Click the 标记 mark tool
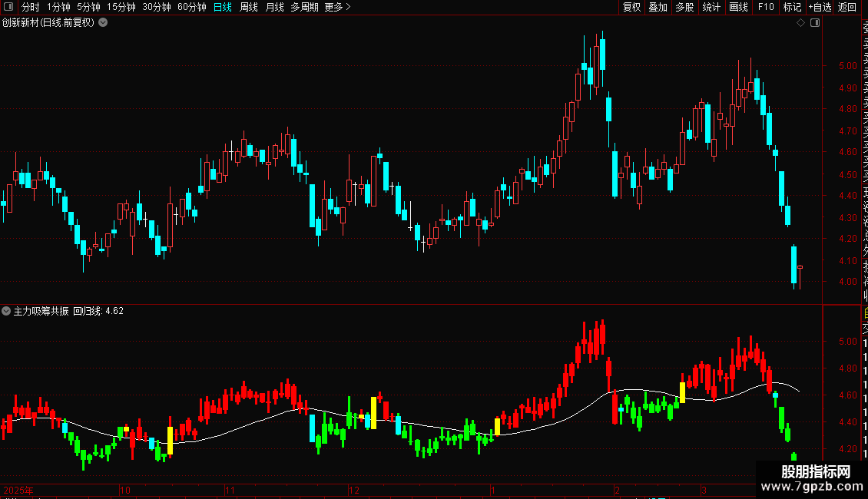The image size is (868, 499). point(792,7)
